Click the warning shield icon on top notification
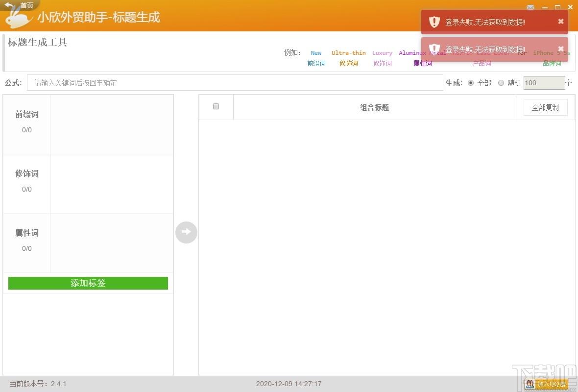Viewport: 578px width, 392px height. [x=434, y=22]
